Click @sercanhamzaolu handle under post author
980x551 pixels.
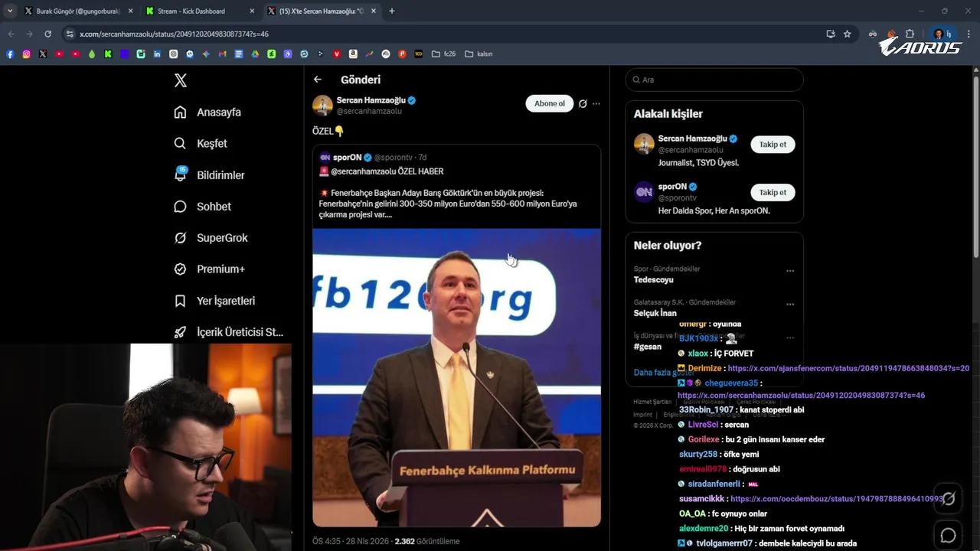point(369,111)
